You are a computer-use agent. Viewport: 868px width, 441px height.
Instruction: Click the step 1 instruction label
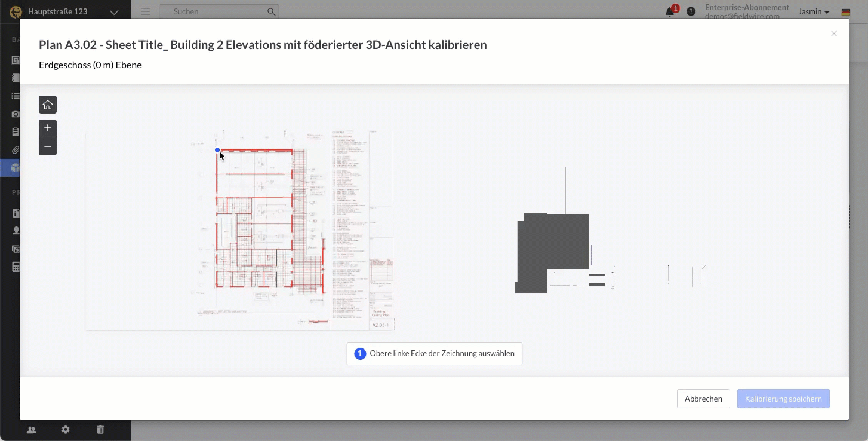click(x=435, y=353)
